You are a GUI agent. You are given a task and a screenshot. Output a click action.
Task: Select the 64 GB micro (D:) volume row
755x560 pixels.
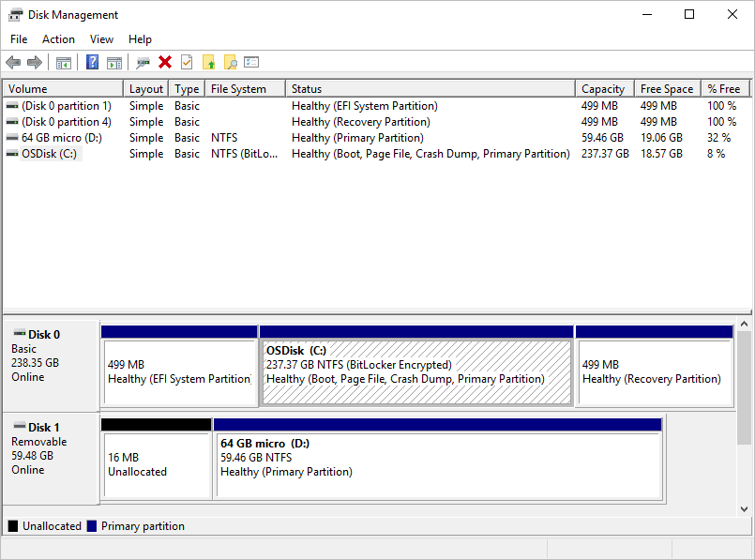click(56, 137)
